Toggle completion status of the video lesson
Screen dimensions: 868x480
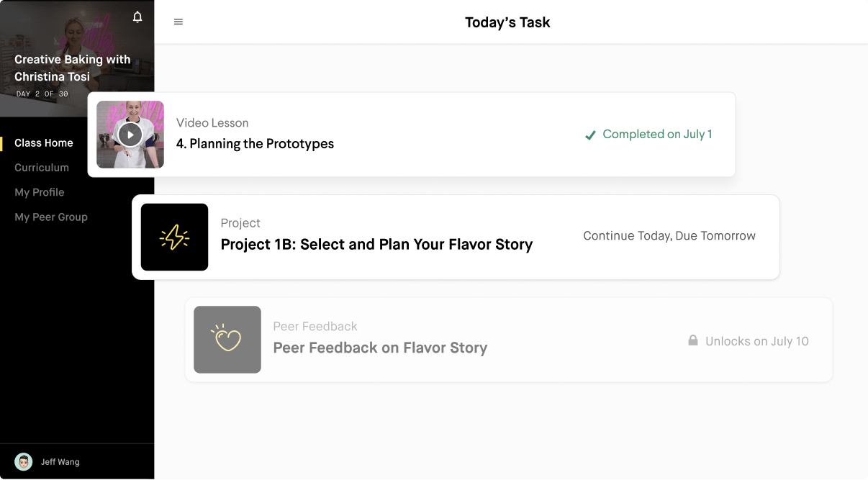coord(590,135)
